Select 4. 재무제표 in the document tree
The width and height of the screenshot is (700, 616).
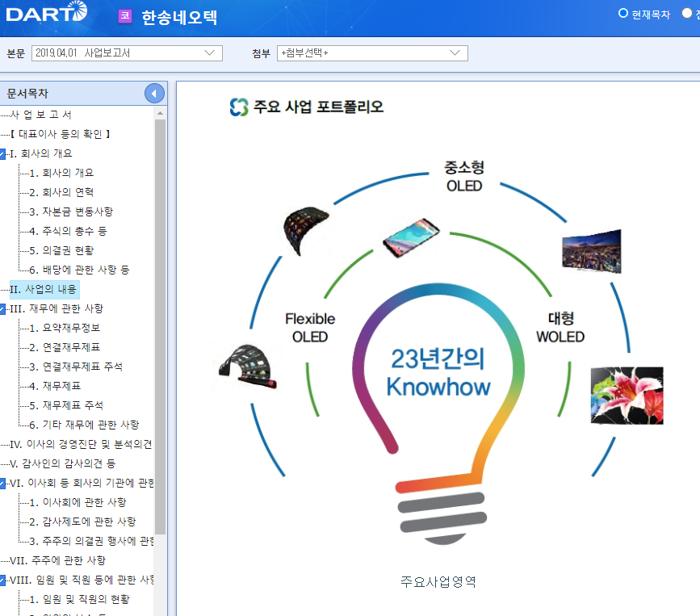point(57,386)
